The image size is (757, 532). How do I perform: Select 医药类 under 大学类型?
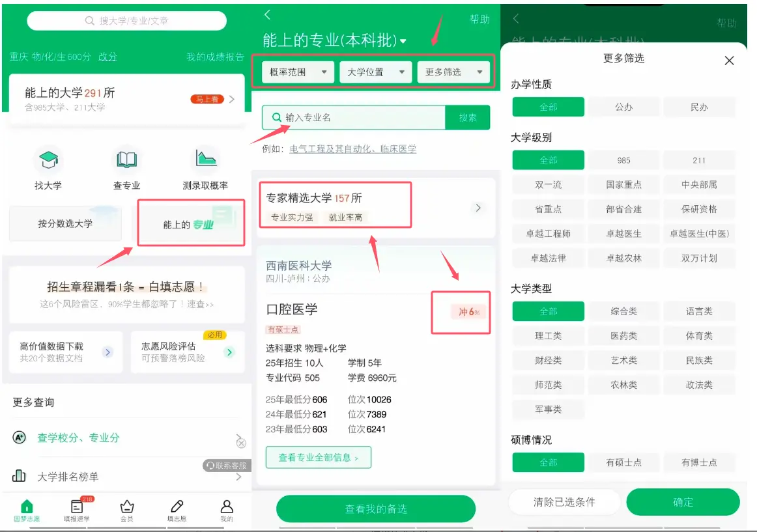[623, 335]
